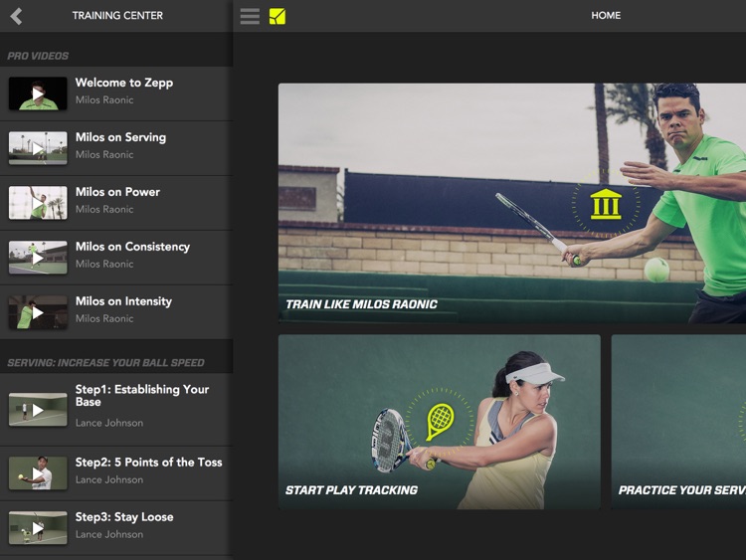Click 'Serving: Increase Your Ball Speed' header
Screen dimensions: 746x560
click(105, 363)
